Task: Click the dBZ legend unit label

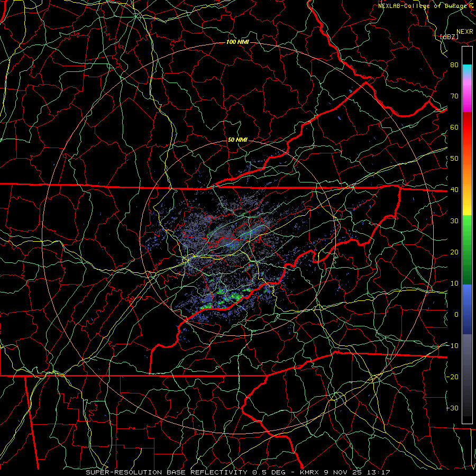Action: (449, 36)
